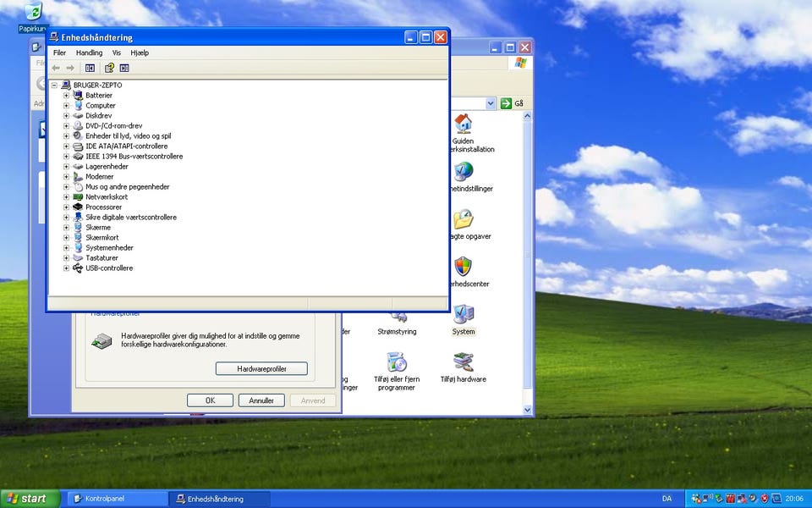Select the Netværkskort device category
The height and width of the screenshot is (508, 812).
[x=107, y=197]
